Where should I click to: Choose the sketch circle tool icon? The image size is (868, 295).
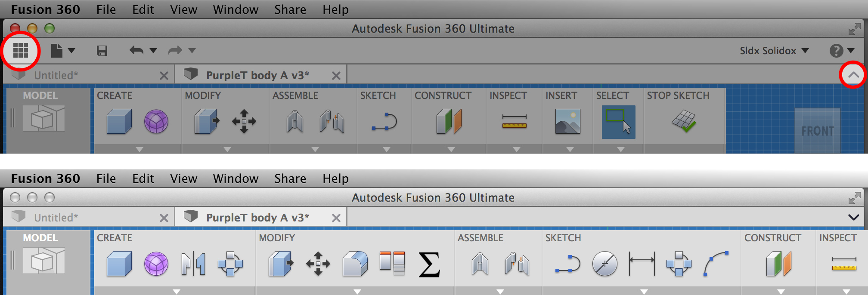click(604, 264)
